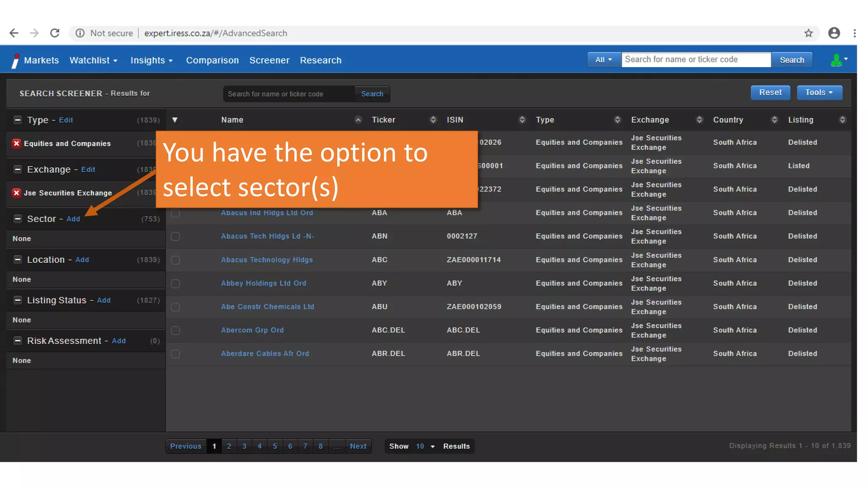868x488 pixels.
Task: Tick the checkbox for Abacus Tech Hldgs
Action: (x=175, y=236)
